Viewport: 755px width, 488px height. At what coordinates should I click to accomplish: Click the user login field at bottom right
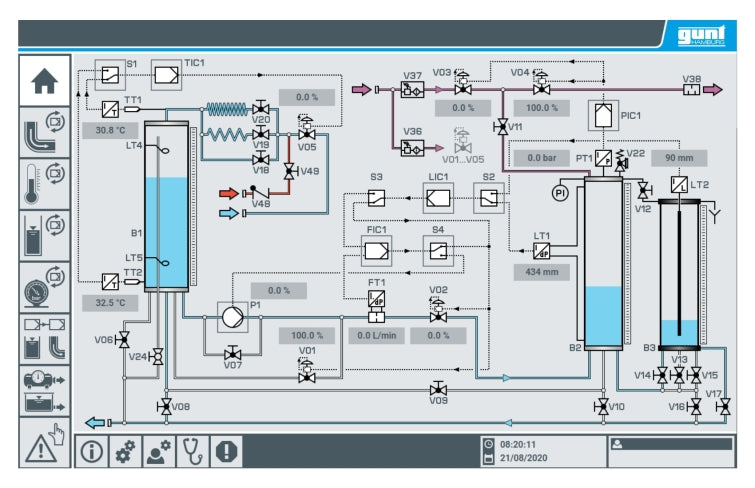point(670,445)
